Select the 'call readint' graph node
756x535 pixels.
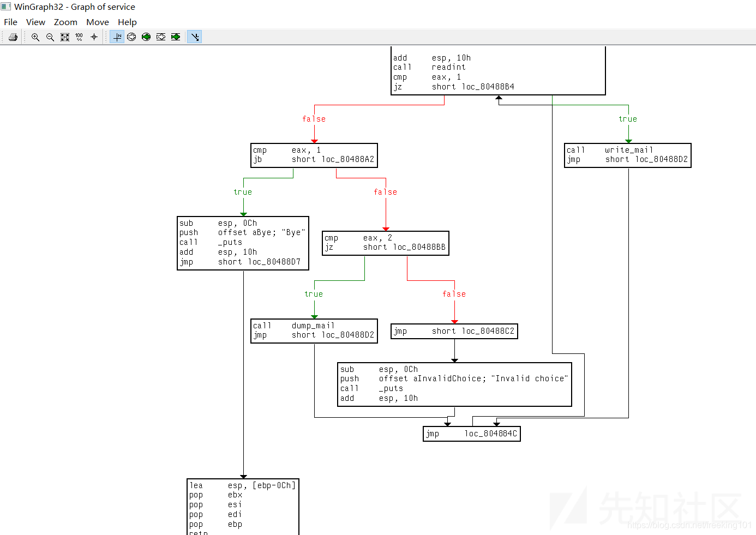click(499, 71)
